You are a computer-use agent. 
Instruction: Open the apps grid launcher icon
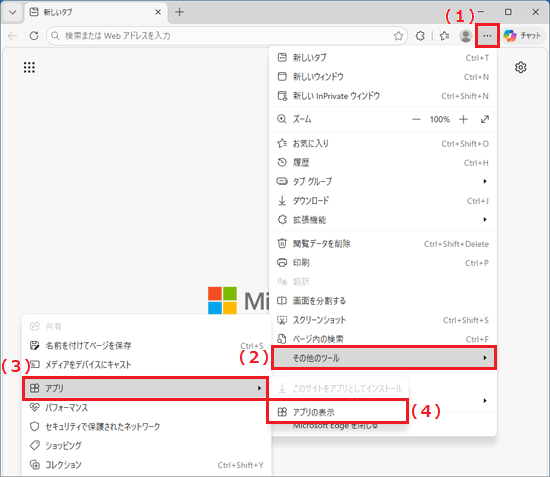(x=29, y=67)
